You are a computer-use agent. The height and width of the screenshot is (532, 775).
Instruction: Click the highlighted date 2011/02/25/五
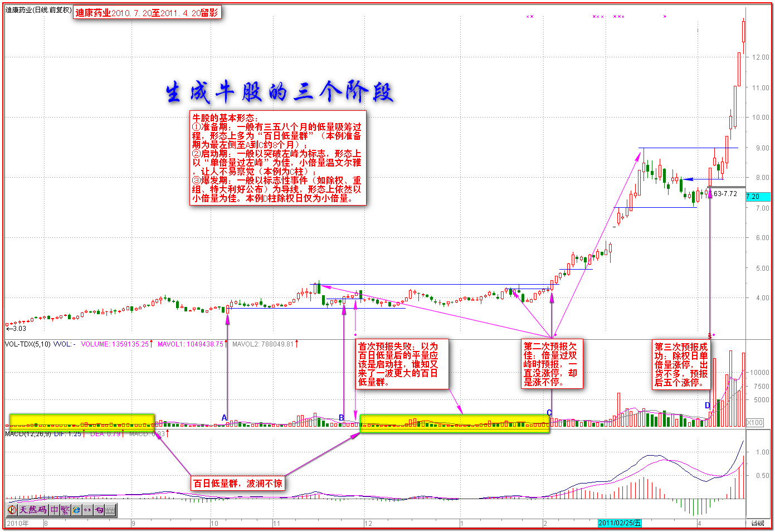(620, 523)
